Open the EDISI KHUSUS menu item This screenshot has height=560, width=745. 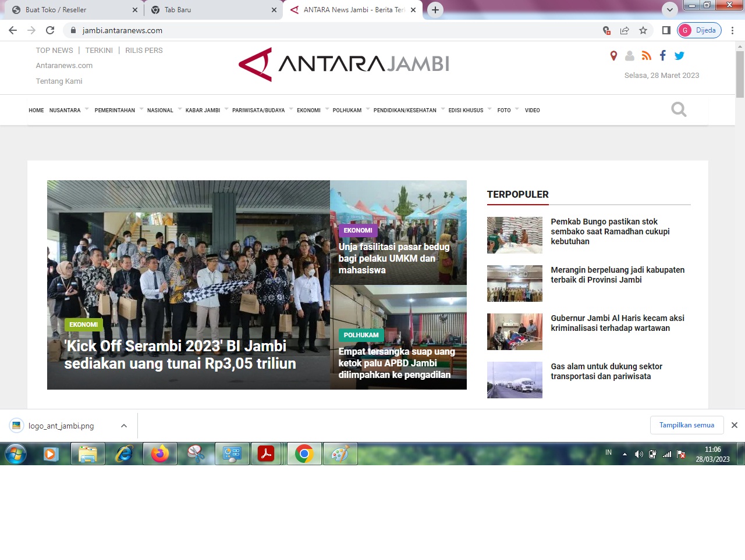click(x=466, y=110)
